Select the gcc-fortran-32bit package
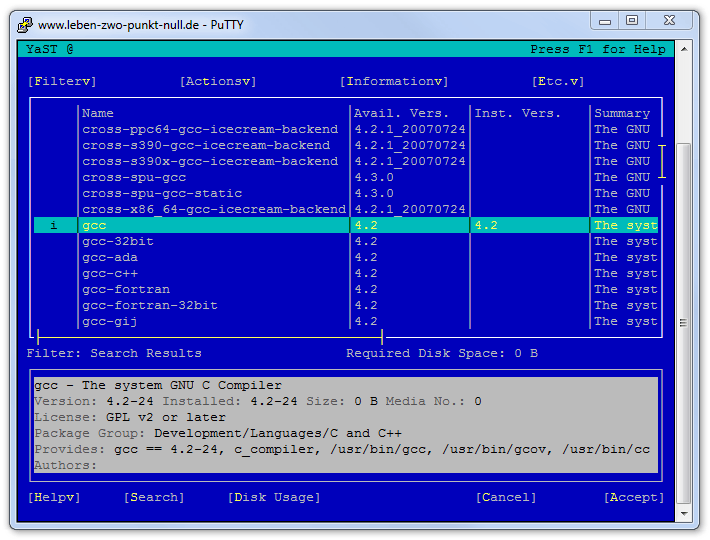Viewport: 710px width, 540px height. tap(346, 306)
